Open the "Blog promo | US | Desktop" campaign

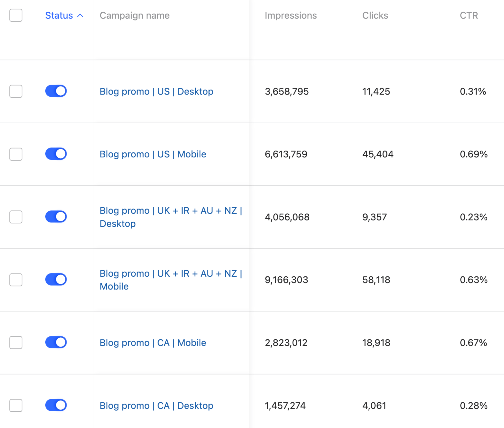[156, 91]
